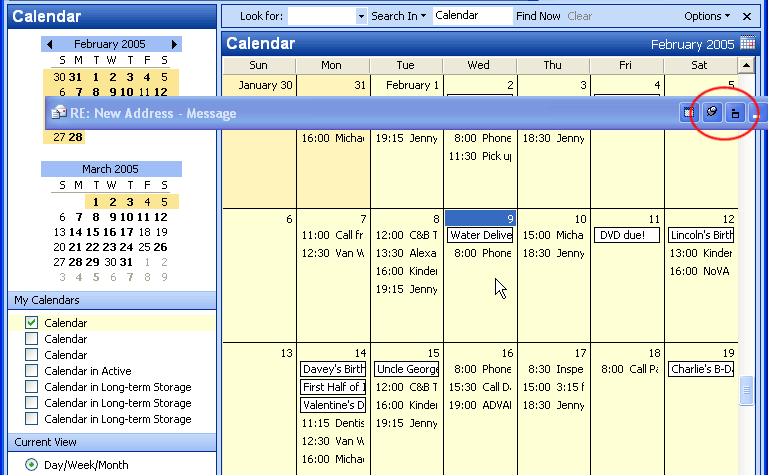Image resolution: width=768 pixels, height=475 pixels.
Task: Select the Uncle George event
Action: [407, 369]
